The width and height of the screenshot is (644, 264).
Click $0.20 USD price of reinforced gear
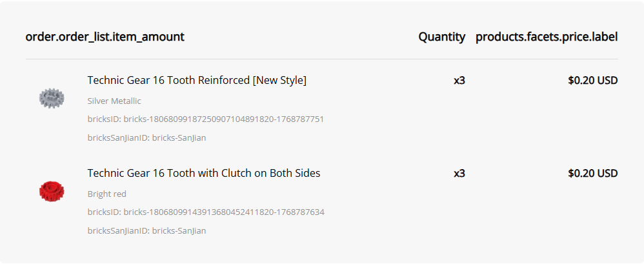(592, 81)
